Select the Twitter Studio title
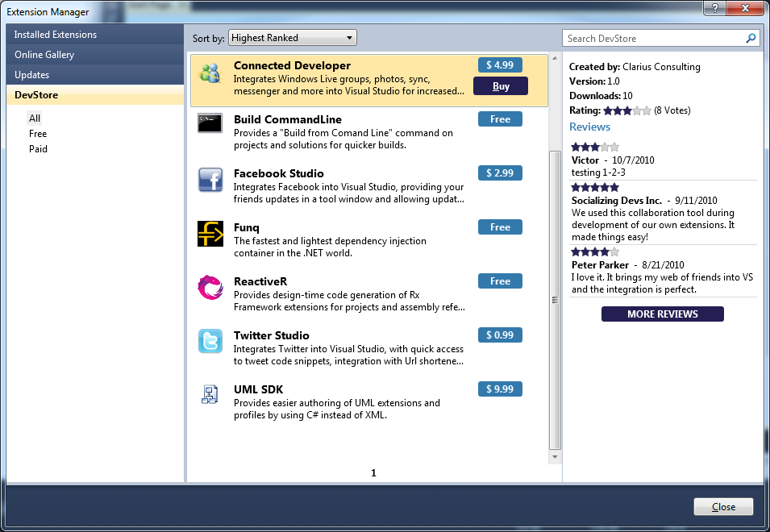The image size is (770, 532). 272,335
